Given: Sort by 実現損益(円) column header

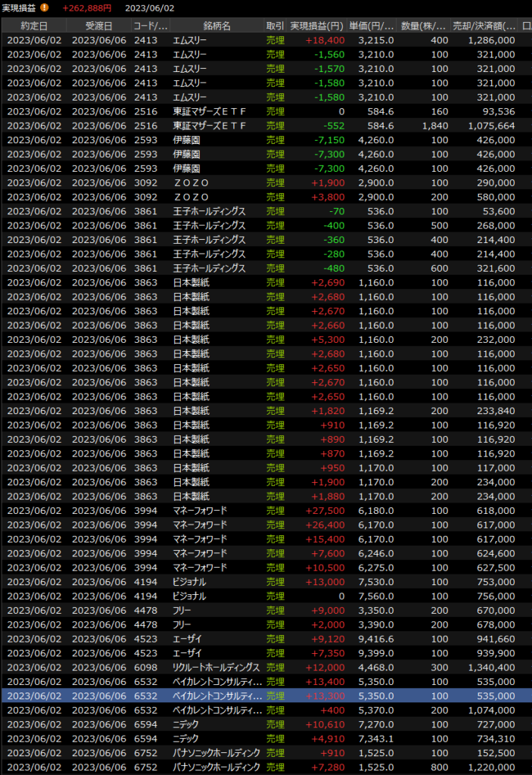Looking at the screenshot, I should click(318, 26).
